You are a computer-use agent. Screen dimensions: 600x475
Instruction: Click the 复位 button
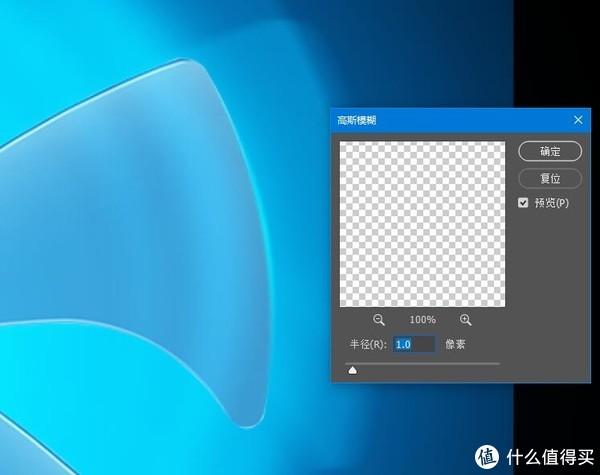pos(550,178)
